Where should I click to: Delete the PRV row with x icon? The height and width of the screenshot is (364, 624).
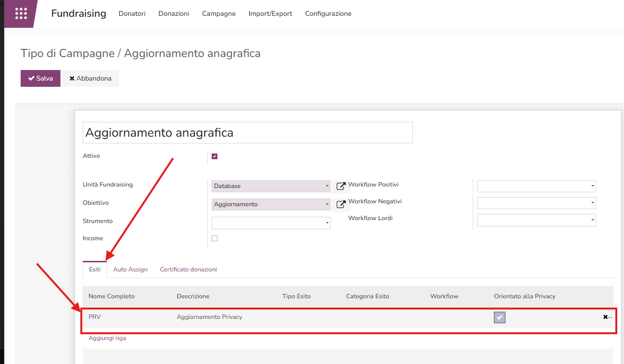[x=606, y=317]
